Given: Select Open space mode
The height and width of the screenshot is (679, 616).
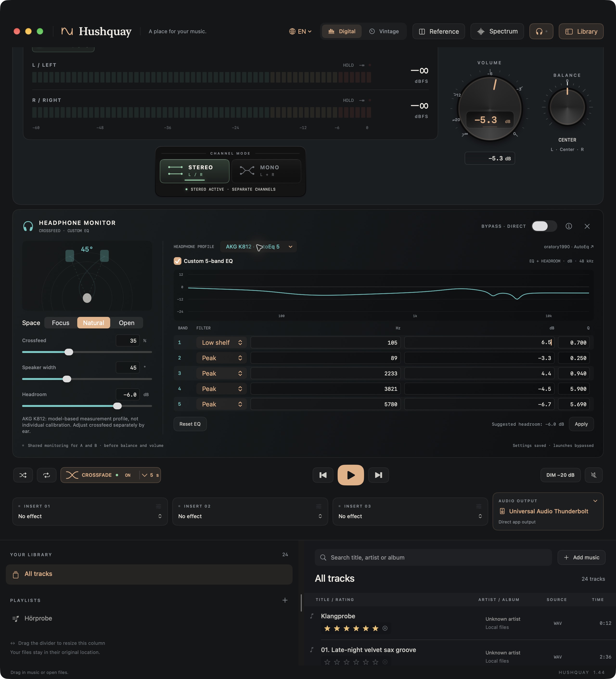Looking at the screenshot, I should (127, 323).
